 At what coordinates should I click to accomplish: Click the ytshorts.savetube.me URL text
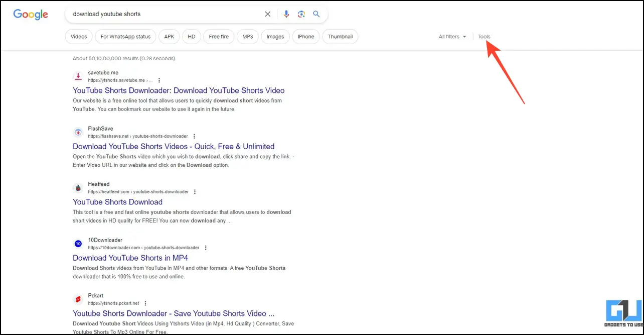coord(120,80)
